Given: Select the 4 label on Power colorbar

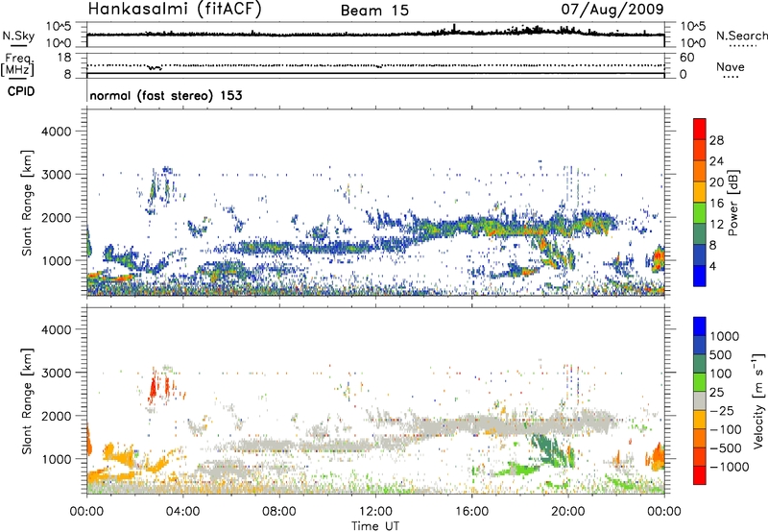Looking at the screenshot, I should (x=712, y=266).
